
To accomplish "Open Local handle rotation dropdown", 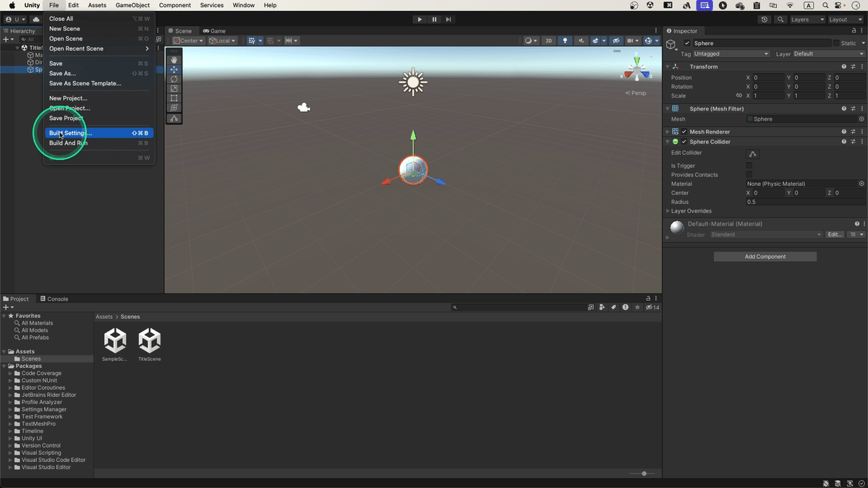I will (x=223, y=40).
